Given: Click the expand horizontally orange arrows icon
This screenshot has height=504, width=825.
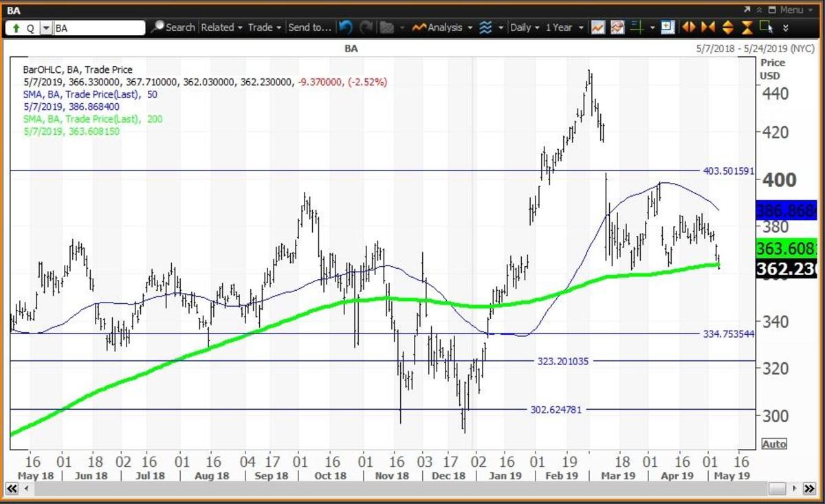Looking at the screenshot, I should (x=688, y=28).
